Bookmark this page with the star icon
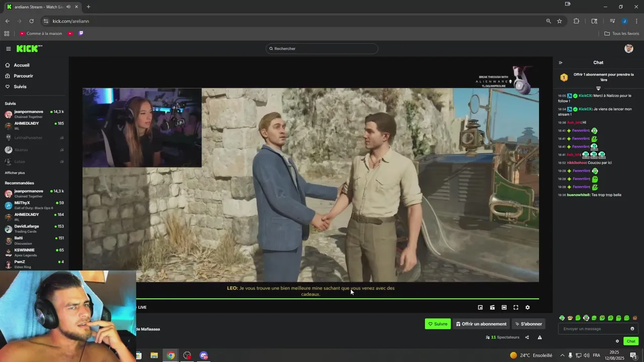This screenshot has height=362, width=644. 559,21
